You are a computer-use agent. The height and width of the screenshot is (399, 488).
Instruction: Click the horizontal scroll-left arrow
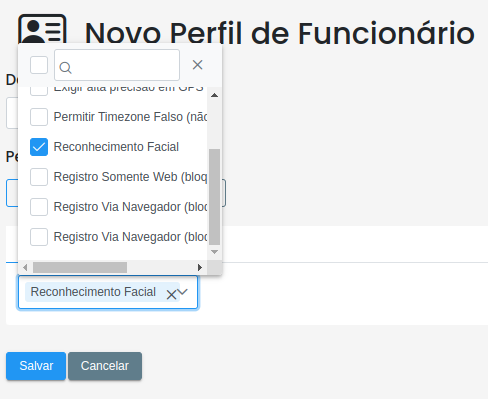(25, 267)
